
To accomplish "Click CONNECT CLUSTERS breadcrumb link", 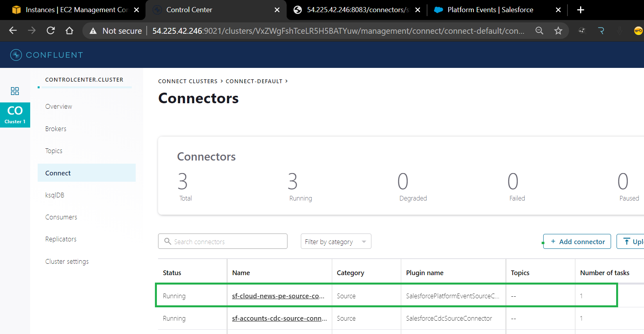I will pos(187,81).
